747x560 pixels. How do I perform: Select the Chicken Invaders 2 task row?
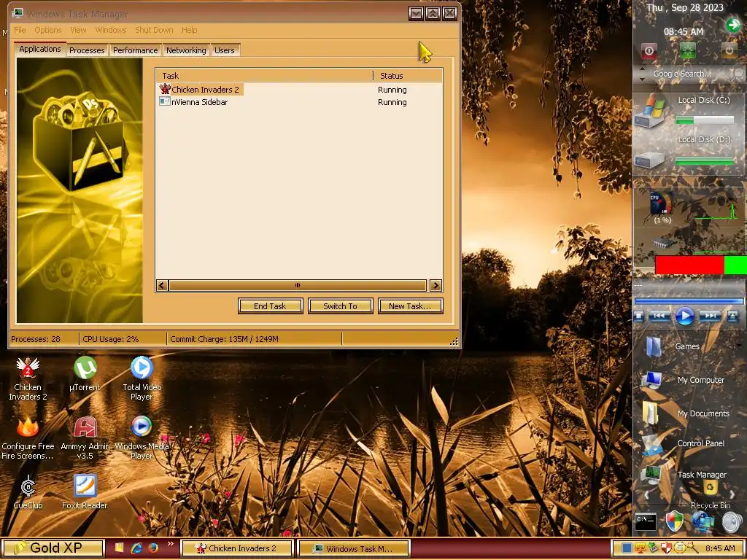(298, 90)
